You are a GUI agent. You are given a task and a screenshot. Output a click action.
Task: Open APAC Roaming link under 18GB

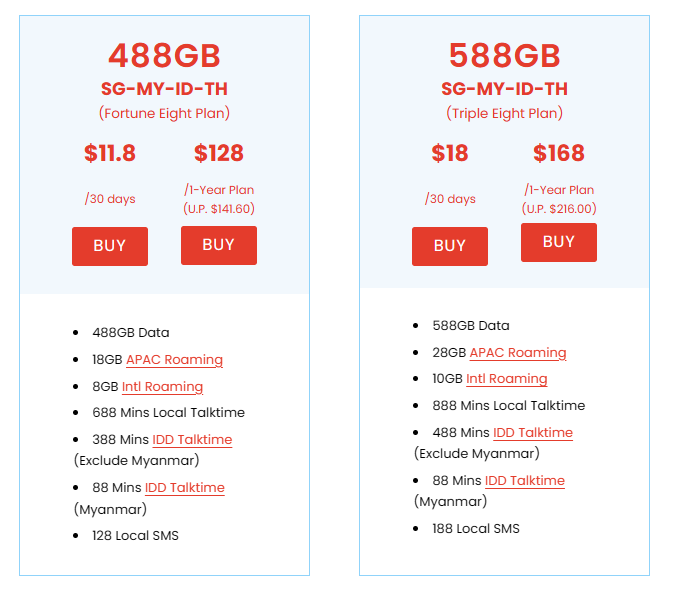175,360
